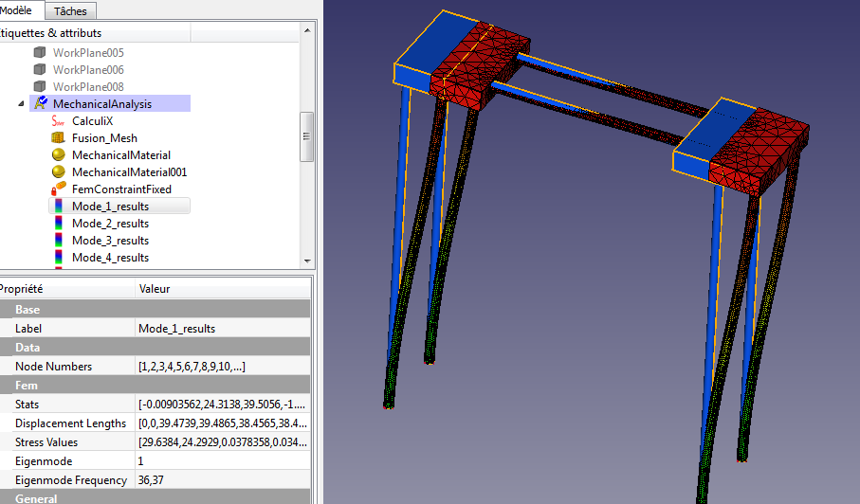The width and height of the screenshot is (860, 504).
Task: Click the Mode_1_results color bar icon
Action: (x=59, y=206)
